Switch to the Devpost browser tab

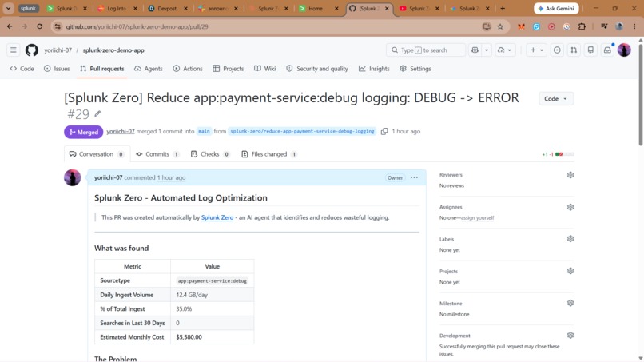[167, 8]
